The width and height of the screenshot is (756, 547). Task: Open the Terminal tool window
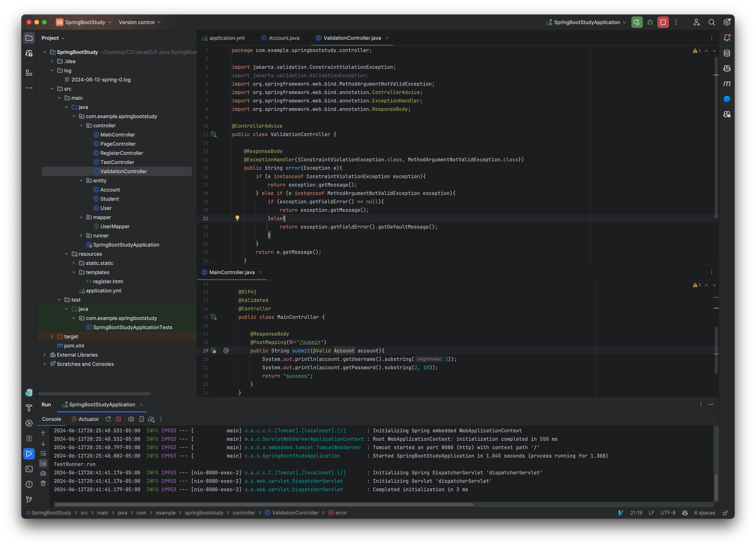click(29, 469)
